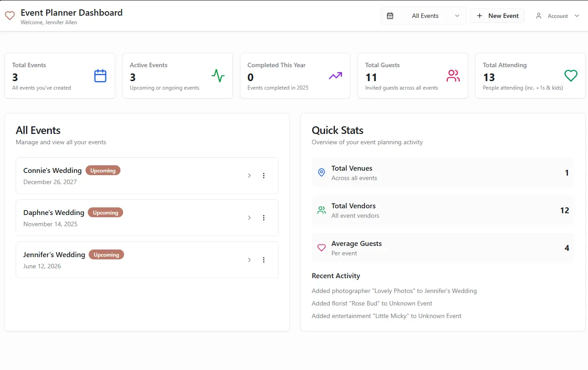Click the Lovely Photos recent activity entry

click(x=394, y=291)
